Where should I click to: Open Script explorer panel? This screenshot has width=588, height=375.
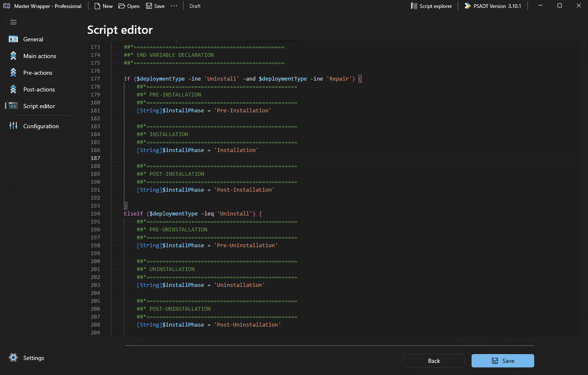pyautogui.click(x=432, y=6)
